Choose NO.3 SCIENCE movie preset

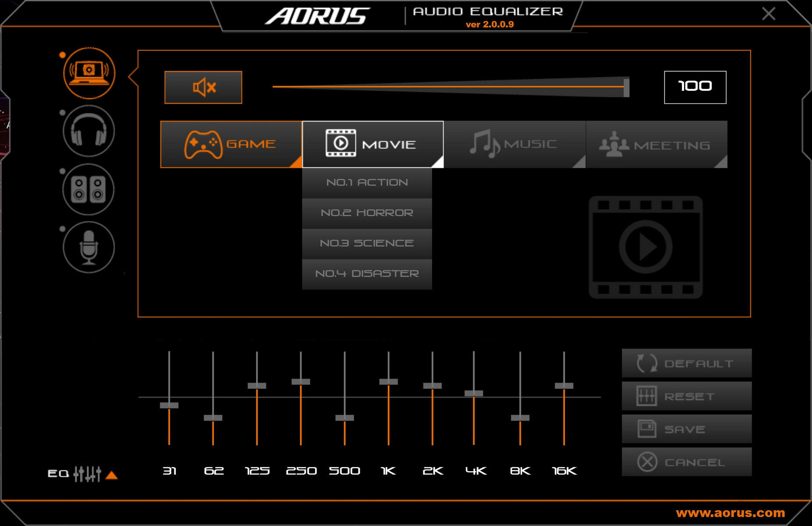click(x=367, y=243)
